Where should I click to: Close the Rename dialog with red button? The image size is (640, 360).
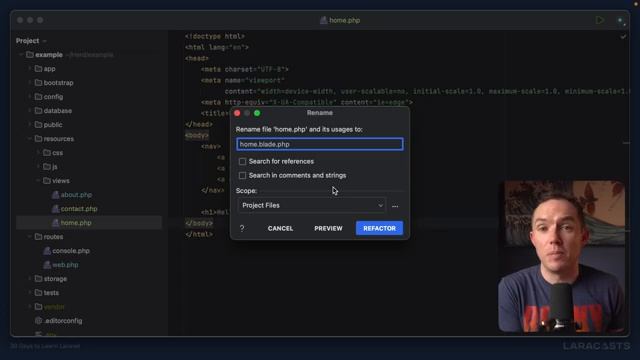coord(237,113)
